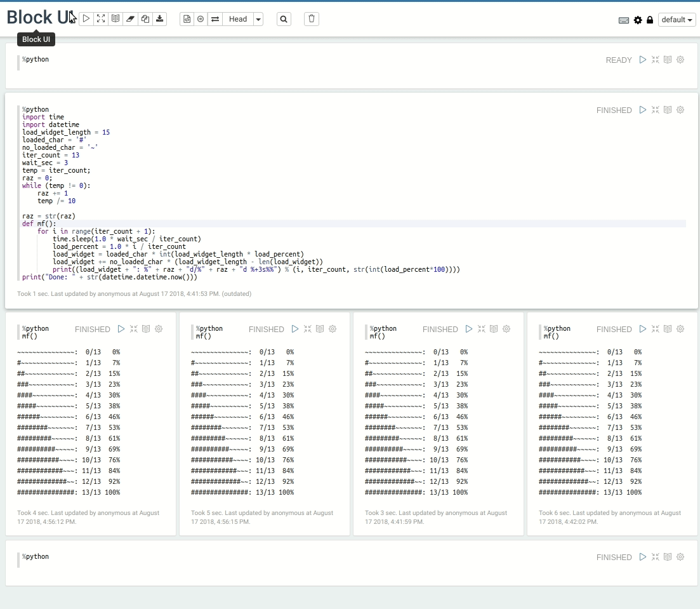
Task: Click the '13/13 100%' row in 4 sec paragraph
Action: click(69, 492)
